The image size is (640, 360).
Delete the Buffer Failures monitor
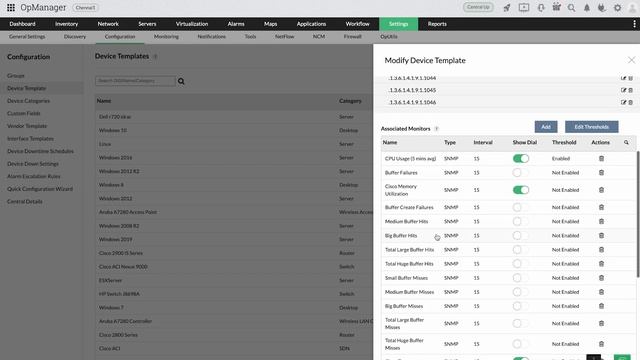pos(601,173)
